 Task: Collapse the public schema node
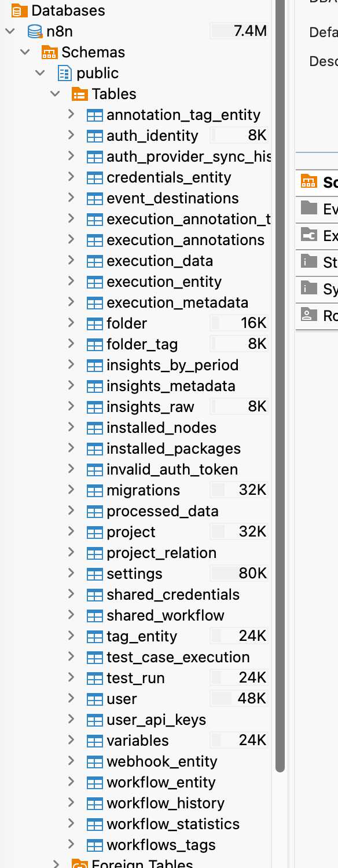click(x=40, y=72)
